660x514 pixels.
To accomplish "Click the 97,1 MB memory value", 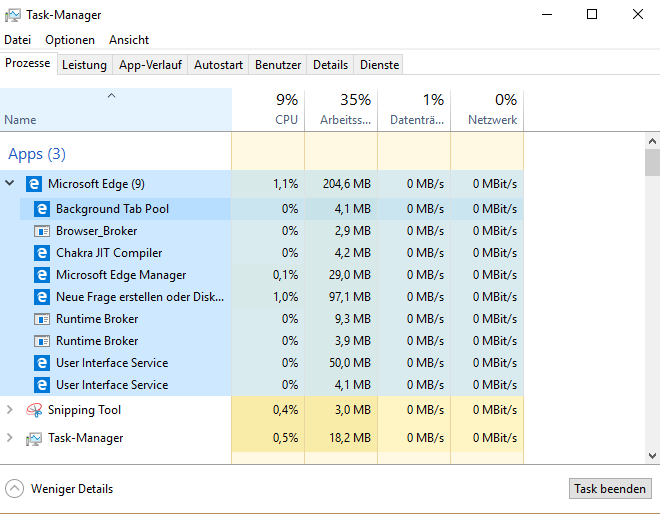I will 350,297.
